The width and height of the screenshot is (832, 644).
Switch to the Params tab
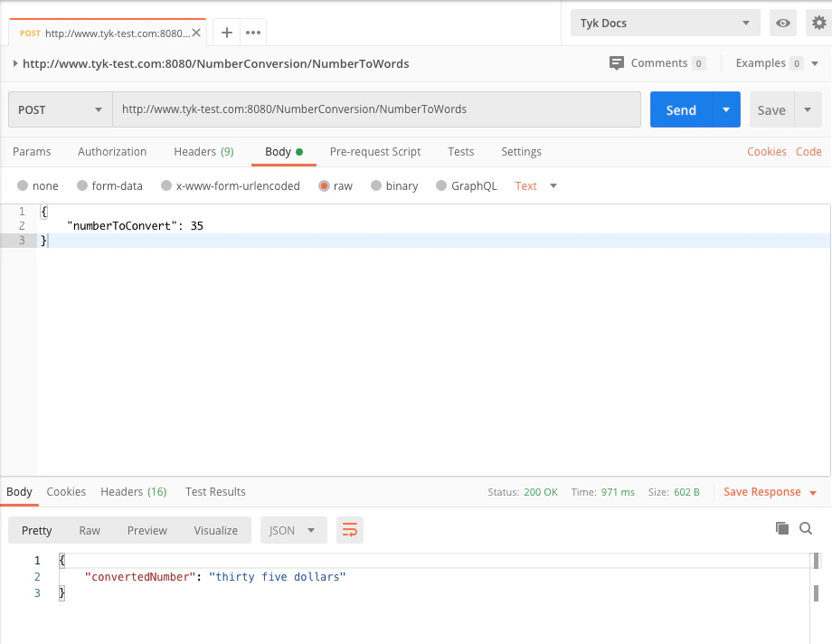point(32,151)
